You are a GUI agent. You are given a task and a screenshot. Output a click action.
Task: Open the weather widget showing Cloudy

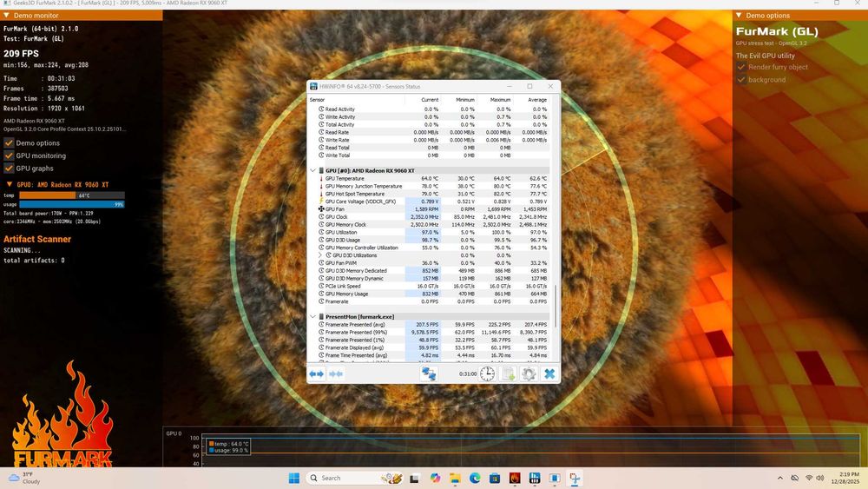click(x=23, y=478)
